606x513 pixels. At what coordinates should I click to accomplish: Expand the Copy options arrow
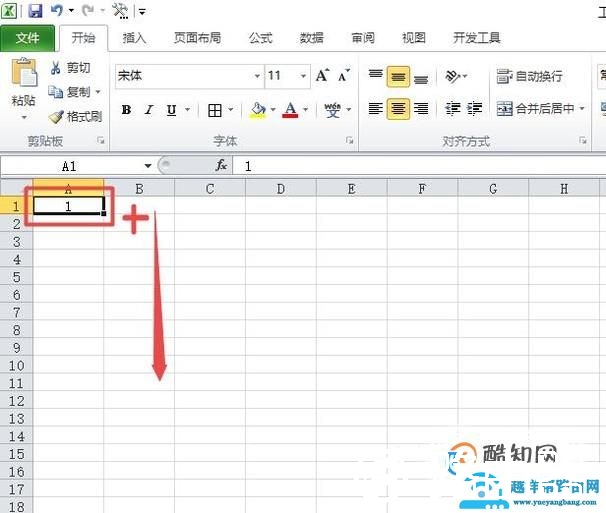click(x=98, y=92)
